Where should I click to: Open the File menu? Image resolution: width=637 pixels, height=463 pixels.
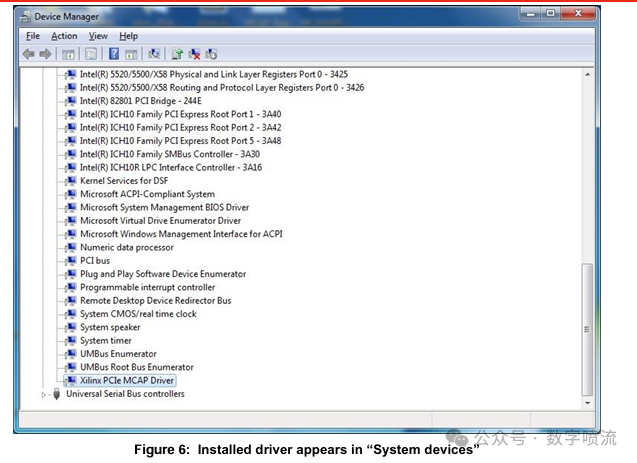tap(33, 36)
